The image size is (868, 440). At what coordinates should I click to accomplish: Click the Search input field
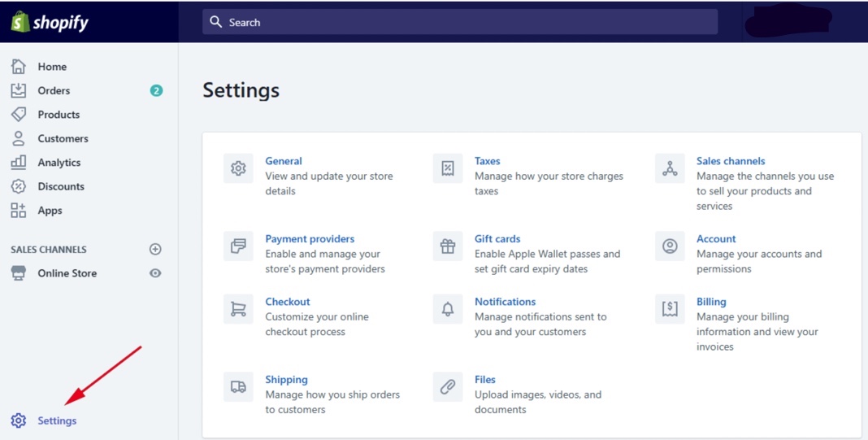click(460, 22)
